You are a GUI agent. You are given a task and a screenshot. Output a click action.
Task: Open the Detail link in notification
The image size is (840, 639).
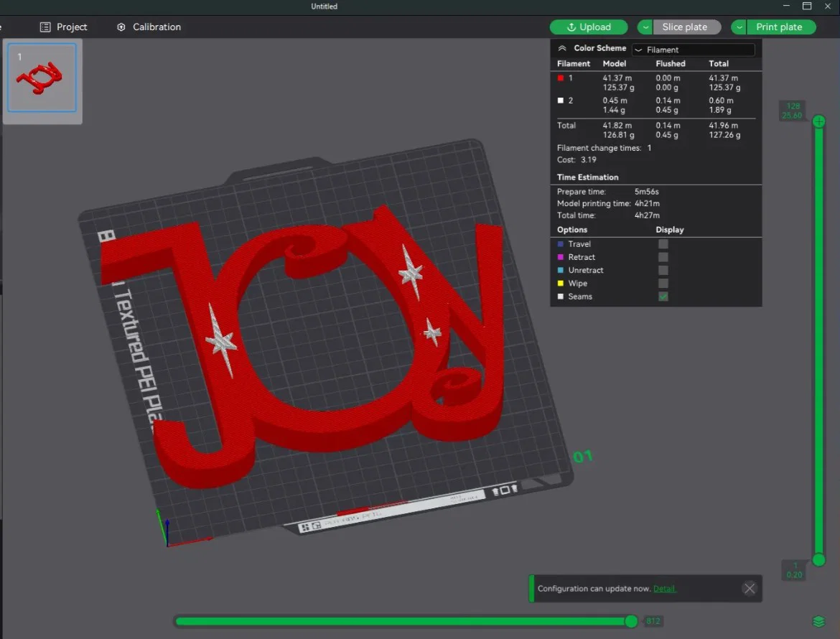coord(664,589)
